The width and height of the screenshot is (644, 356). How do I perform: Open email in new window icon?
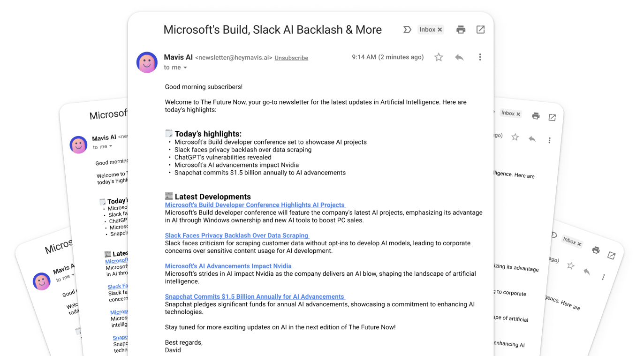click(x=480, y=30)
